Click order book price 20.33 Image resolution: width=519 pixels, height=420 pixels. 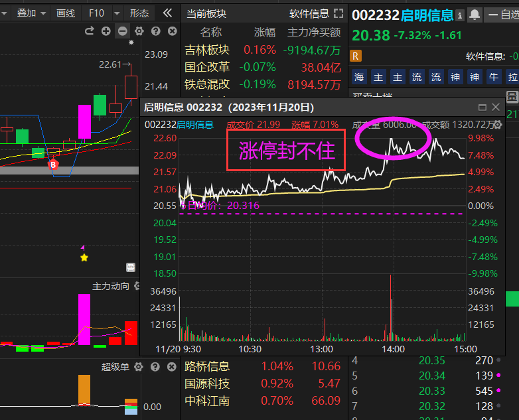432,391
